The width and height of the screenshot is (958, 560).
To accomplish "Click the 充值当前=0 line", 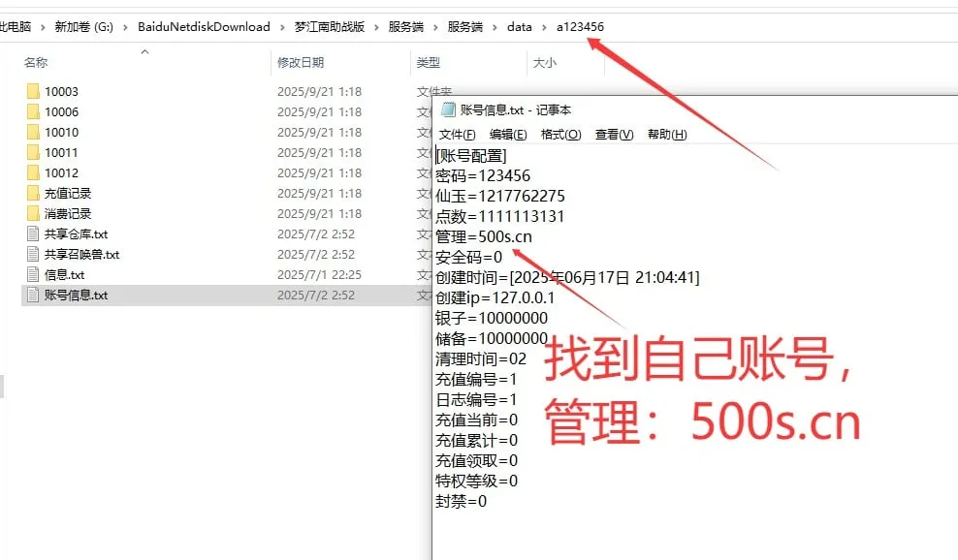I will pos(476,420).
